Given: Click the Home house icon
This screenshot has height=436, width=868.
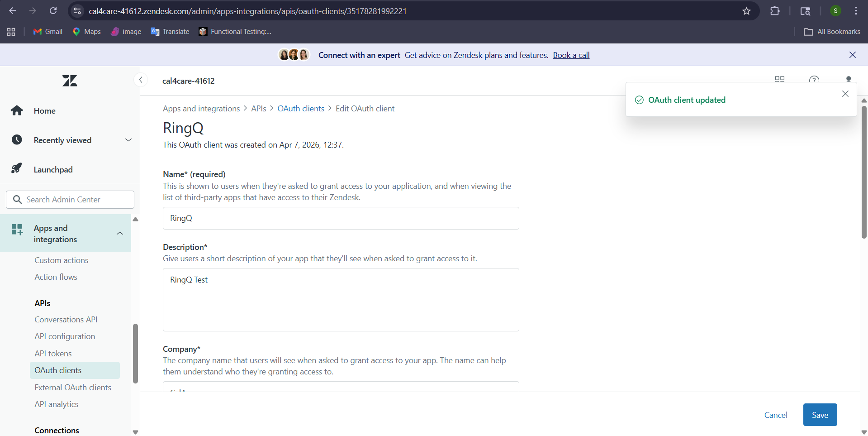Looking at the screenshot, I should tap(17, 110).
